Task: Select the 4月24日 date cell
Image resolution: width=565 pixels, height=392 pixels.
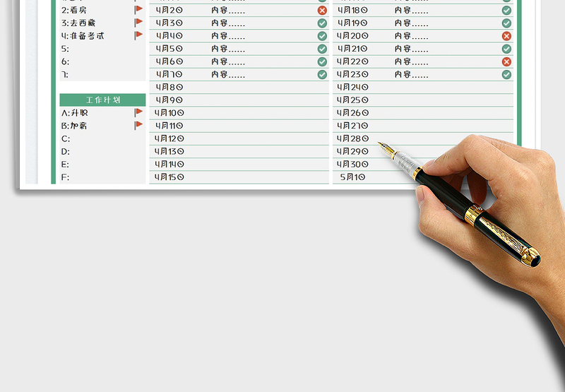Action: 353,88
